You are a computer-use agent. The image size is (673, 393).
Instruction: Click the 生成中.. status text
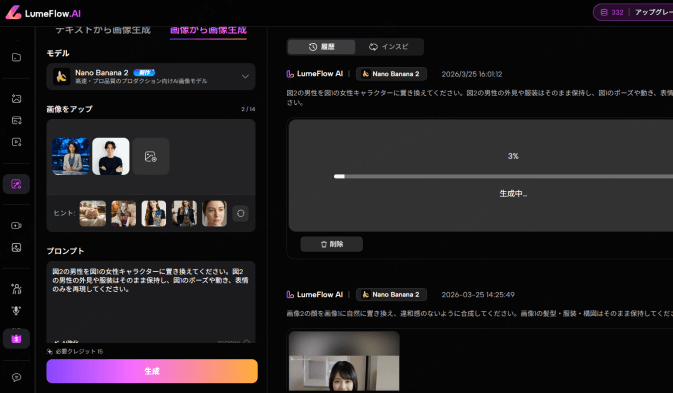pos(513,194)
